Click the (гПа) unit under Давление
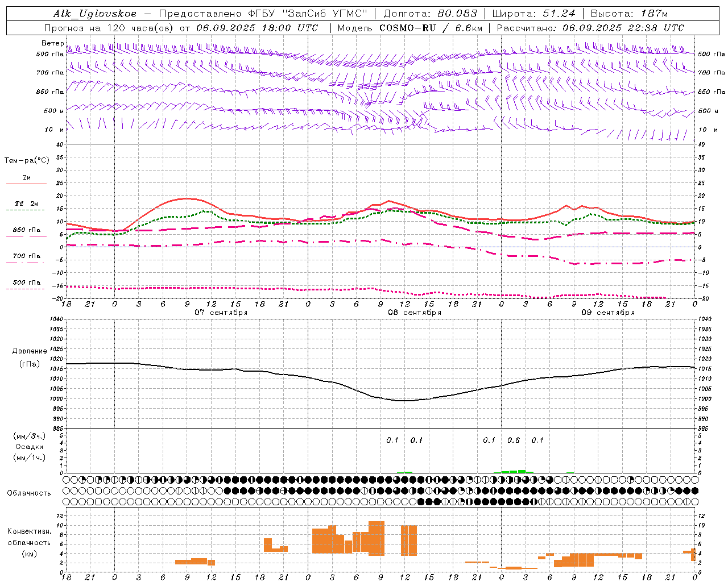The image size is (728, 582). [x=30, y=364]
